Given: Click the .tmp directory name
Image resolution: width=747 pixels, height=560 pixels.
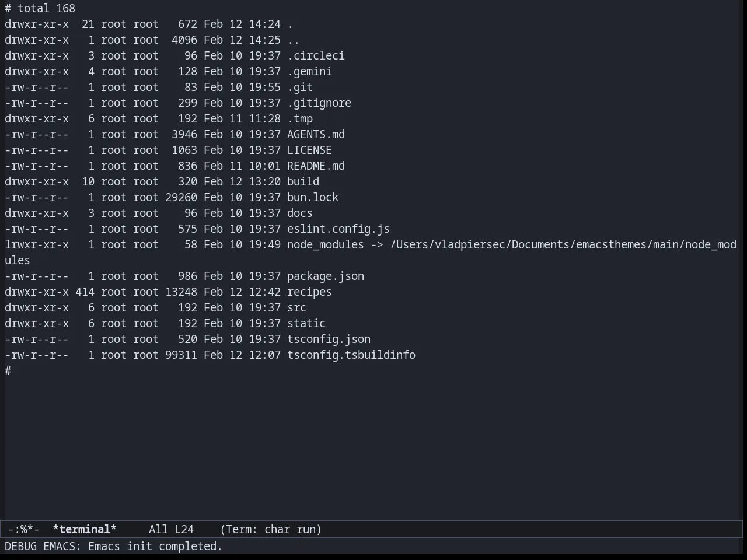Looking at the screenshot, I should [300, 118].
